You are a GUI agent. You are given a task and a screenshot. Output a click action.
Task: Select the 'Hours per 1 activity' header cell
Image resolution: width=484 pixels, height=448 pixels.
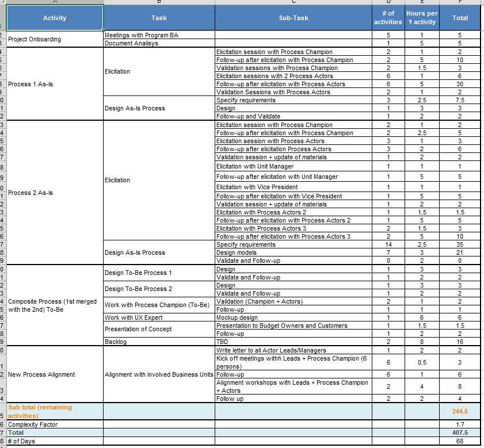coord(422,17)
